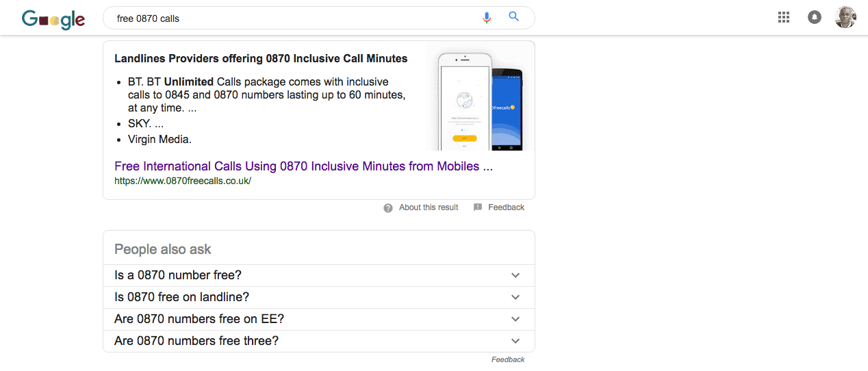Click the 0870freecalls.co.uk URL
The height and width of the screenshot is (371, 868).
pyautogui.click(x=183, y=181)
